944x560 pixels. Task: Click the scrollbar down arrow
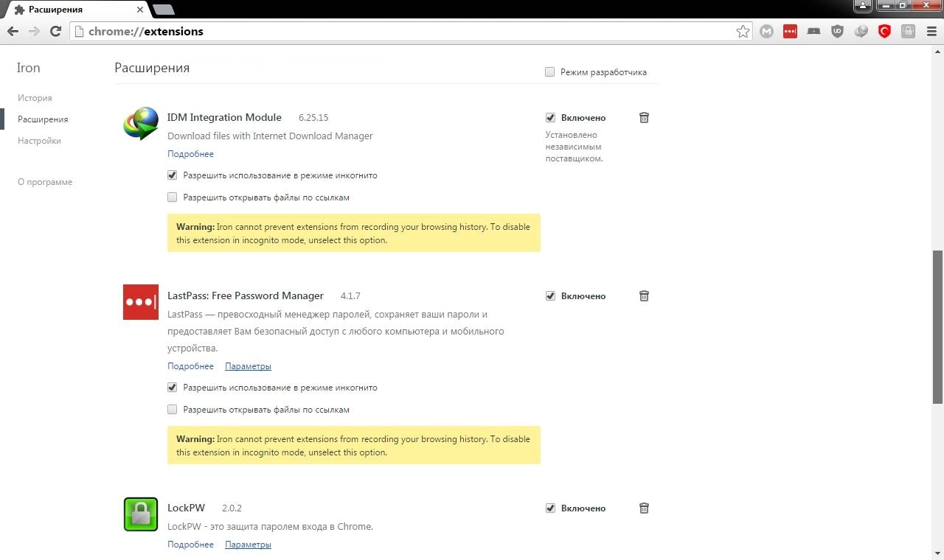[937, 554]
